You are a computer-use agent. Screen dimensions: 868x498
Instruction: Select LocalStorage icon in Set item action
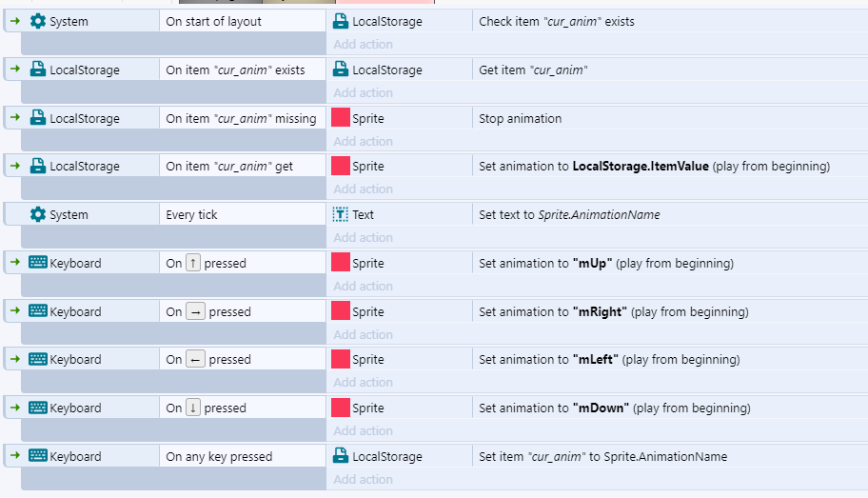(x=341, y=455)
